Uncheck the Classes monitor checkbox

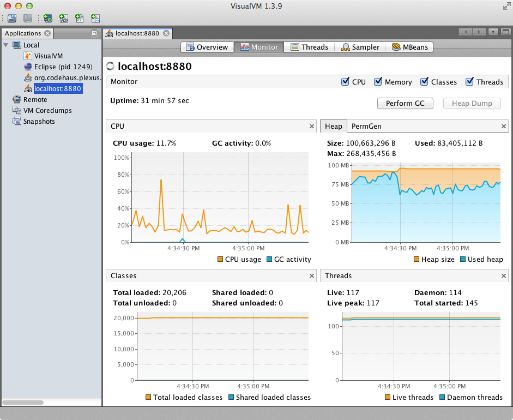pos(424,81)
